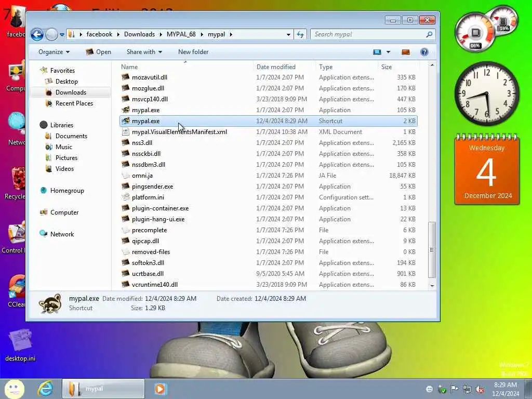Select MYPAL_68 in the address breadcrumb
The image size is (532, 399).
click(181, 34)
